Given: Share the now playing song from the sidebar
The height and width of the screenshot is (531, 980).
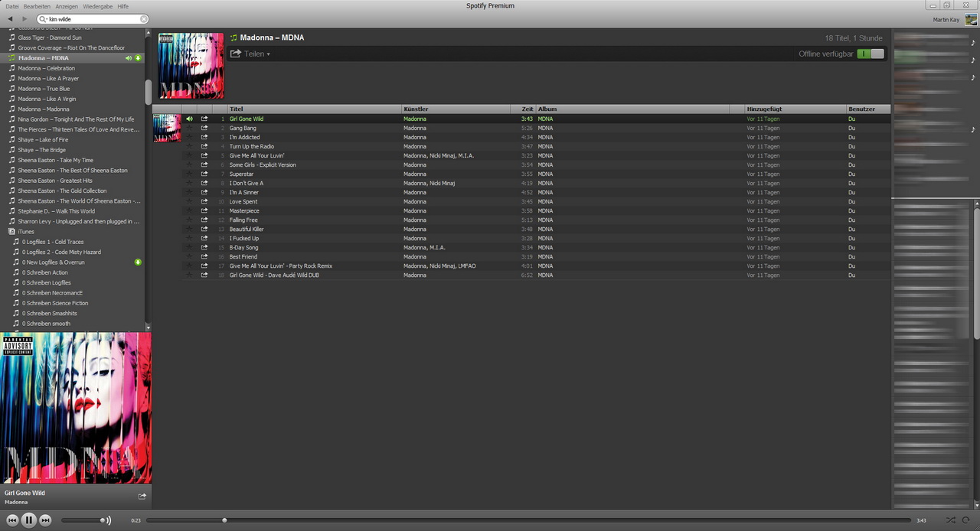Looking at the screenshot, I should (142, 497).
